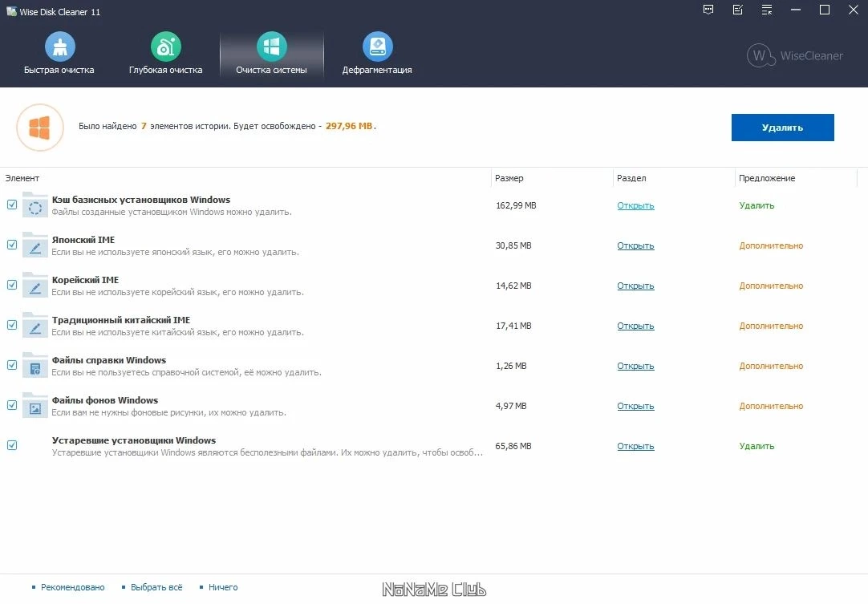Click Открыть link for Корейский IME
868x604 pixels.
(x=635, y=286)
